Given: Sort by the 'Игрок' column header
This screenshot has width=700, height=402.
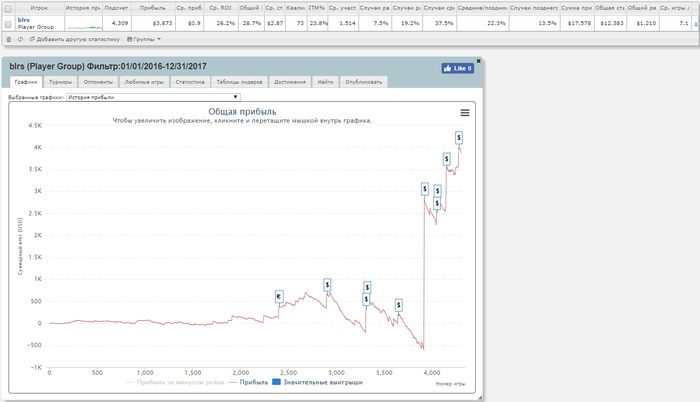Looking at the screenshot, I should (39, 8).
